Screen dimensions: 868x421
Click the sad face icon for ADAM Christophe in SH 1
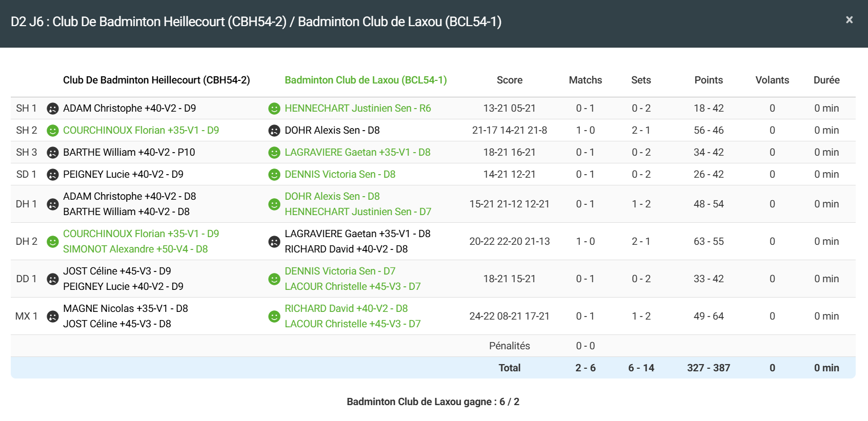click(x=53, y=109)
